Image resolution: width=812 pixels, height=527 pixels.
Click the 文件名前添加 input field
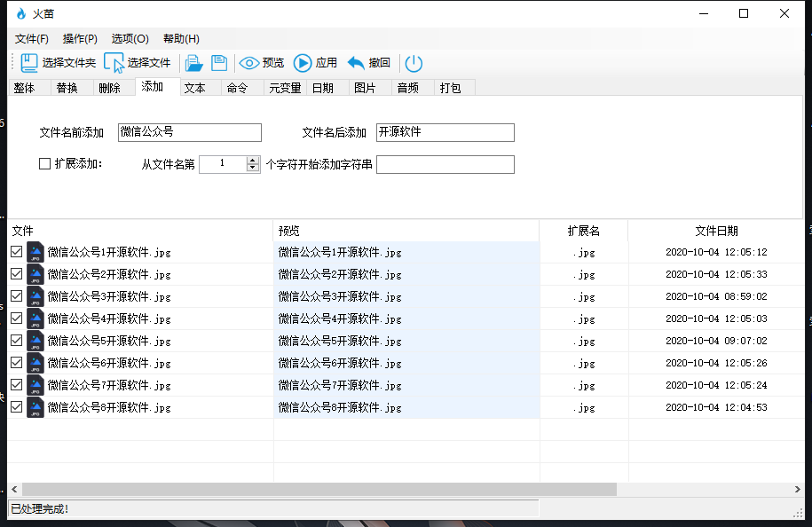click(x=190, y=132)
